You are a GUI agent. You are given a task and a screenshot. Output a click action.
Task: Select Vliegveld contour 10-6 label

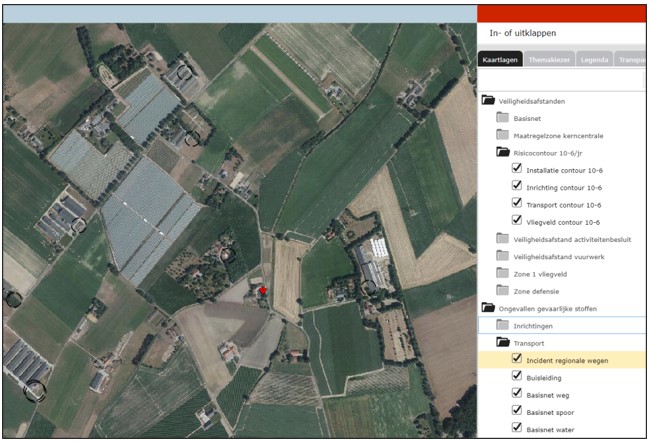563,223
